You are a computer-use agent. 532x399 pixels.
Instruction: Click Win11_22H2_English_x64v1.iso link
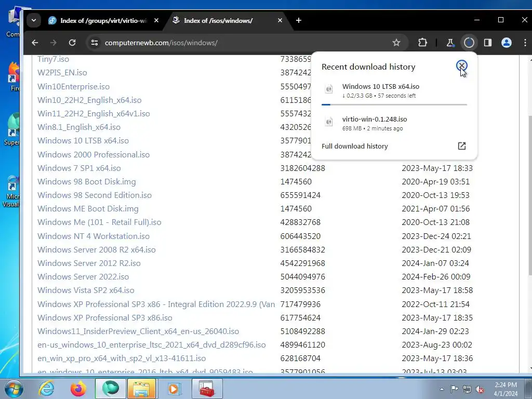(x=94, y=114)
